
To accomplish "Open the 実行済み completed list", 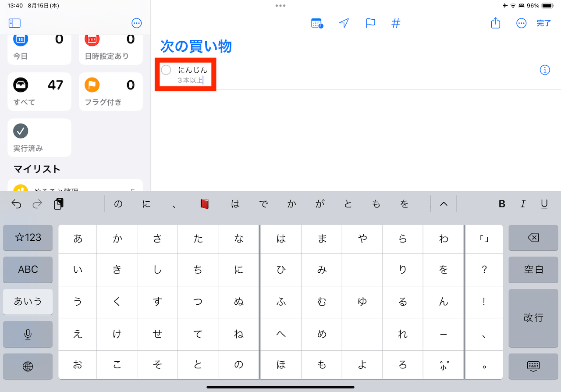I will [x=39, y=138].
